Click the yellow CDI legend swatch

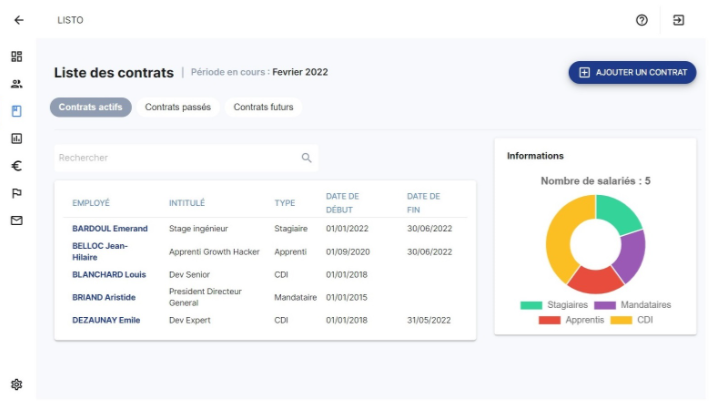[x=621, y=320]
